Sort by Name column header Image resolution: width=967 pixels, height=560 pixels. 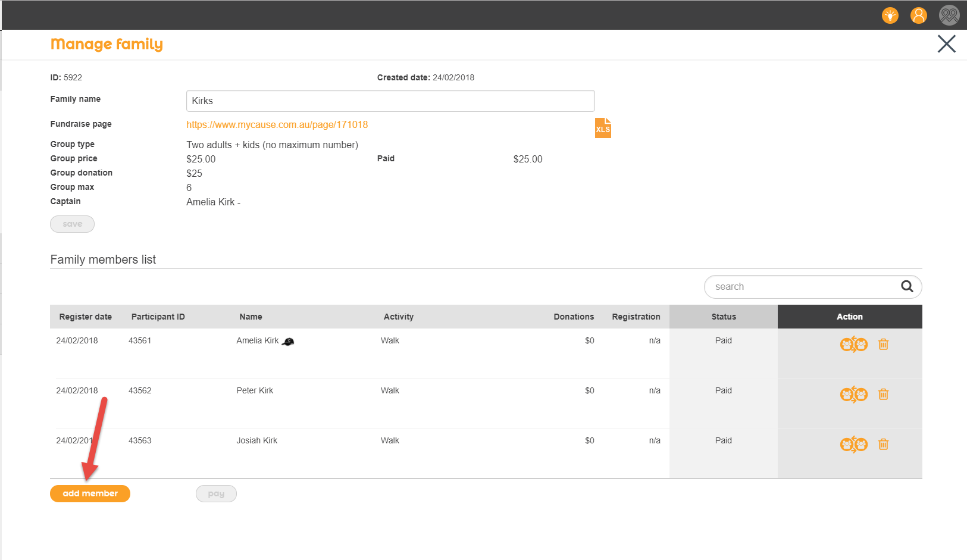pyautogui.click(x=251, y=317)
